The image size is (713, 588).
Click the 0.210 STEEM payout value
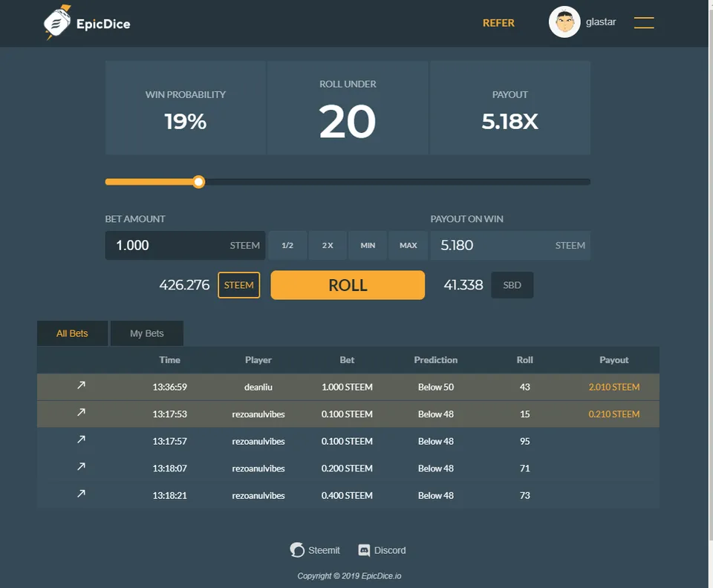click(x=614, y=414)
